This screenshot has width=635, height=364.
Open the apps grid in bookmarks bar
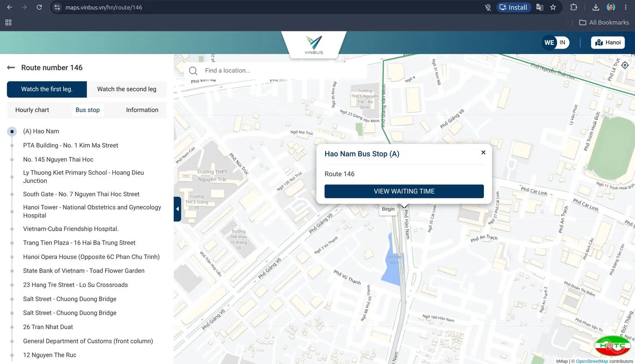(8, 22)
